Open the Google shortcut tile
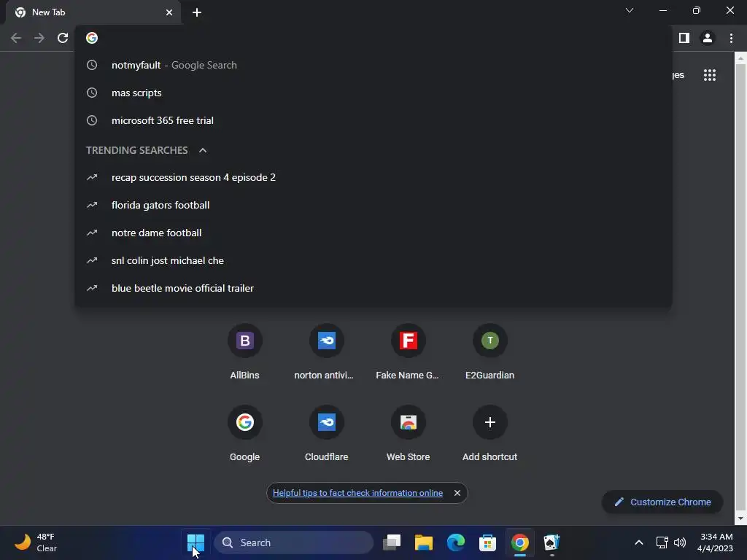This screenshot has height=560, width=747. [x=245, y=434]
